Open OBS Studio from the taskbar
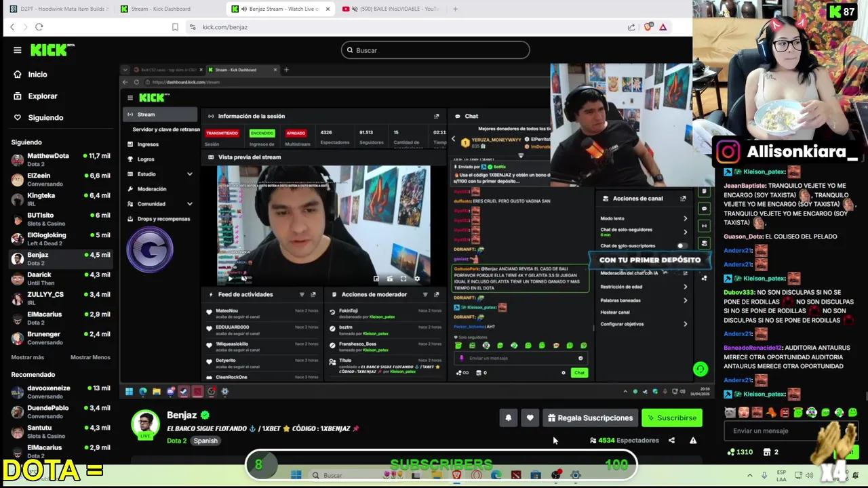 pyautogui.click(x=555, y=475)
